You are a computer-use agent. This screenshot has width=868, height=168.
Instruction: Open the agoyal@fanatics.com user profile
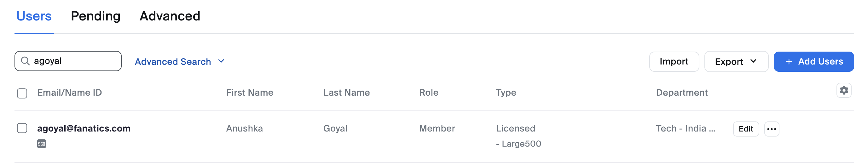click(84, 128)
